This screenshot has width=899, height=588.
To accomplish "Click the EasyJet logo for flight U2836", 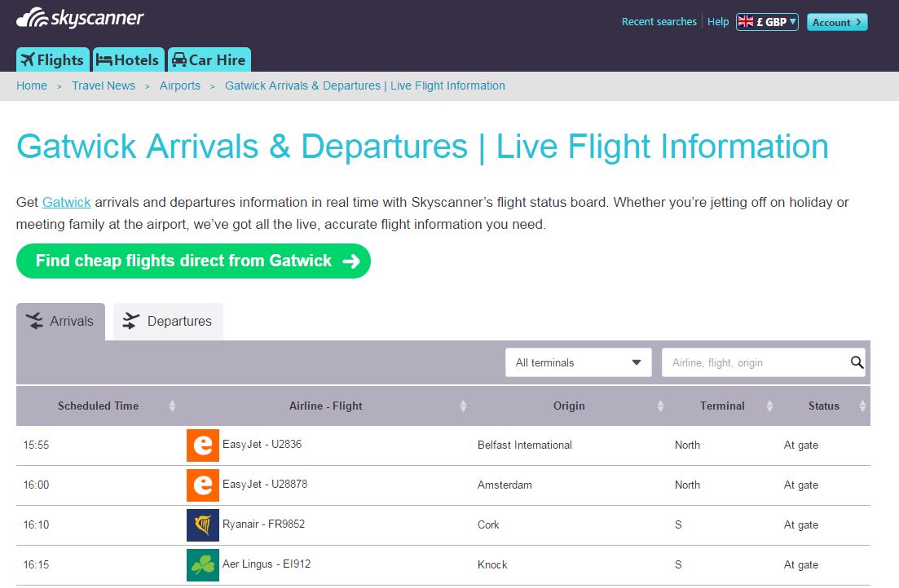I will click(x=202, y=445).
